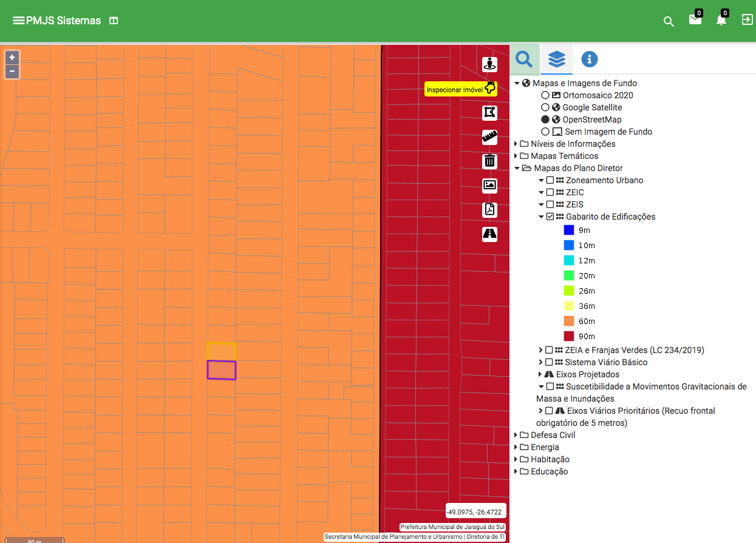Uncheck the Gabarito de Edificações layer
This screenshot has height=543, width=756.
click(x=550, y=217)
